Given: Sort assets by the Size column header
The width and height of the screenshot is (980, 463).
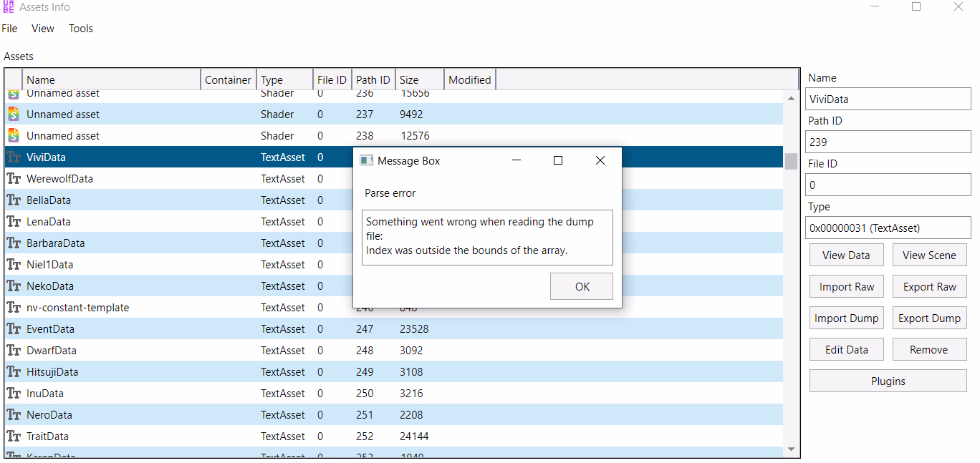Looking at the screenshot, I should click(419, 80).
